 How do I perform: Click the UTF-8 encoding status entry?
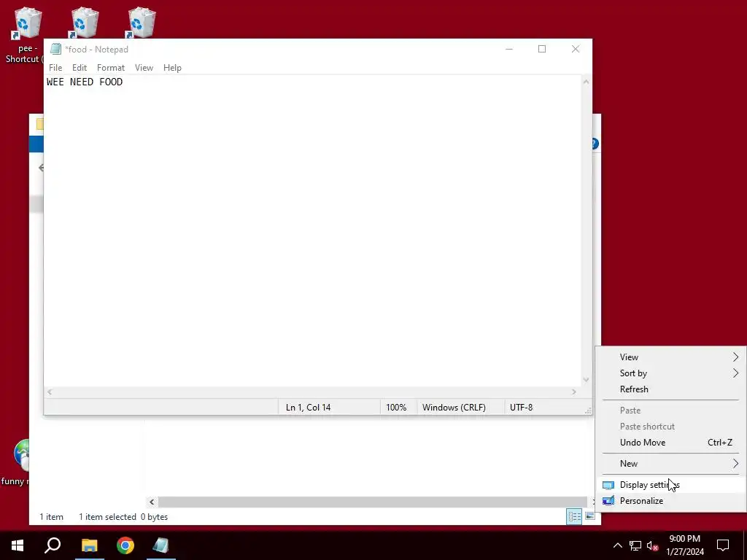[x=521, y=408]
